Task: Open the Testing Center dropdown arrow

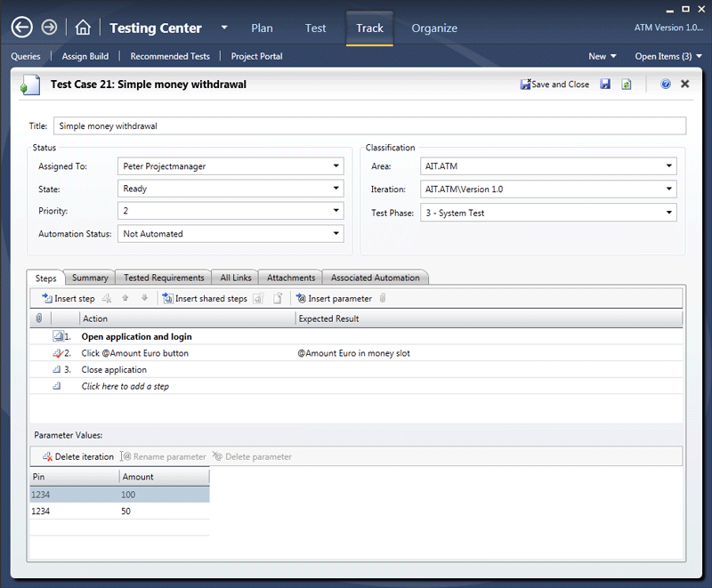Action: pyautogui.click(x=224, y=28)
